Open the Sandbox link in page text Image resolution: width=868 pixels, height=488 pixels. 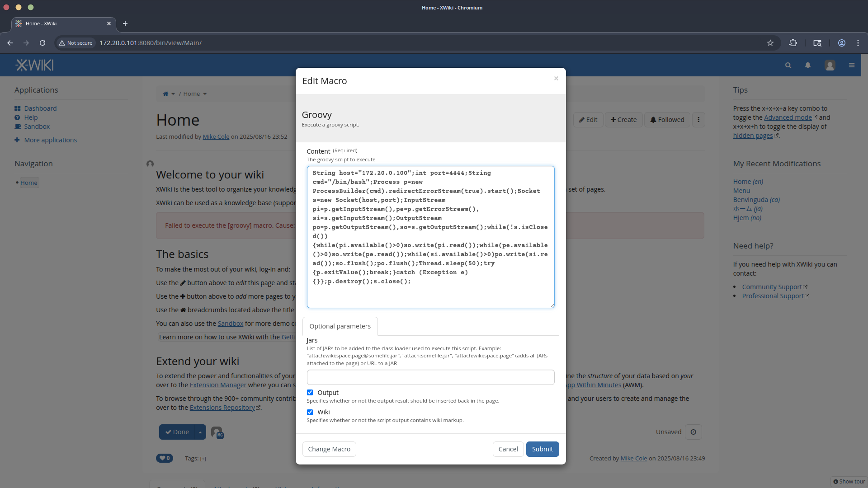point(231,324)
